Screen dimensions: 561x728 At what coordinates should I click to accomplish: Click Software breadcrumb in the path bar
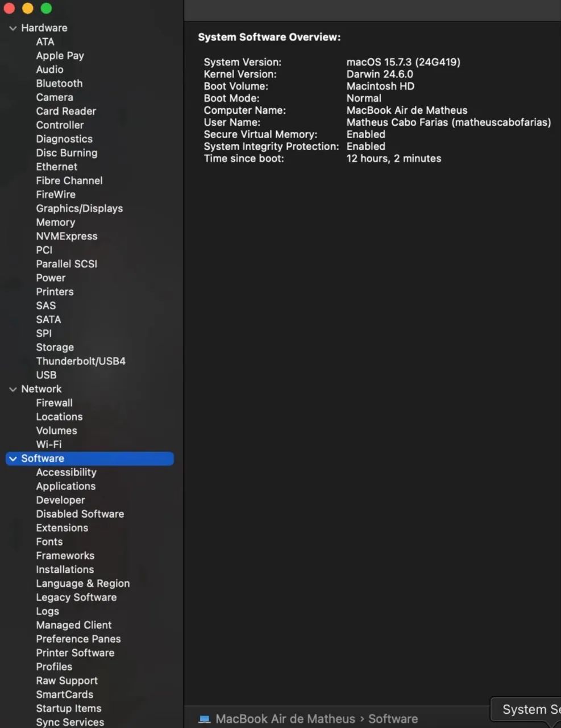(393, 719)
